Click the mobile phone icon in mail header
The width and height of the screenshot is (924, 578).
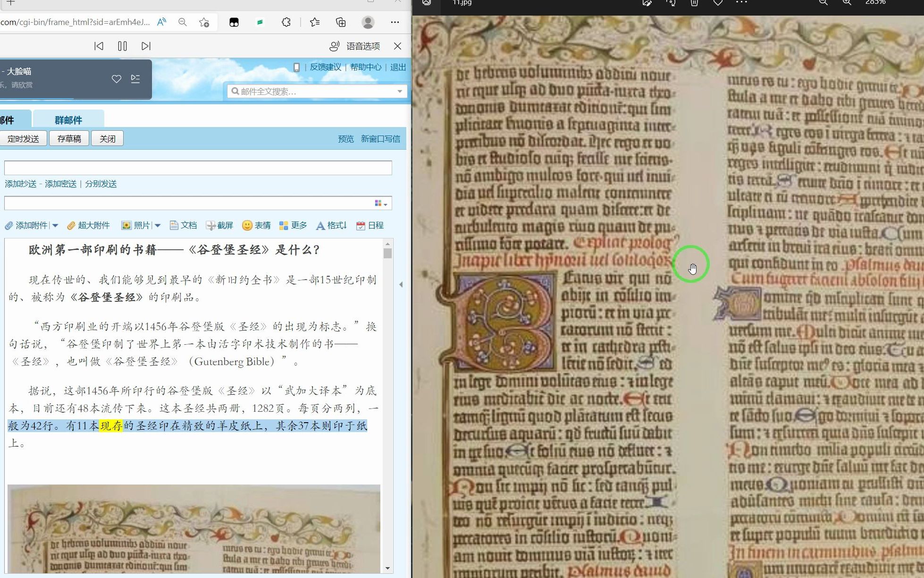296,67
